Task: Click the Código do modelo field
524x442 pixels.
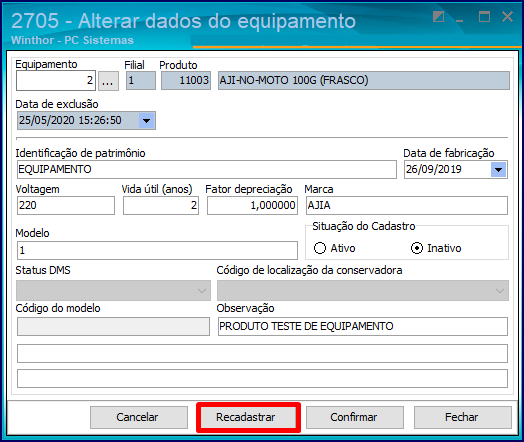Action: pos(113,326)
